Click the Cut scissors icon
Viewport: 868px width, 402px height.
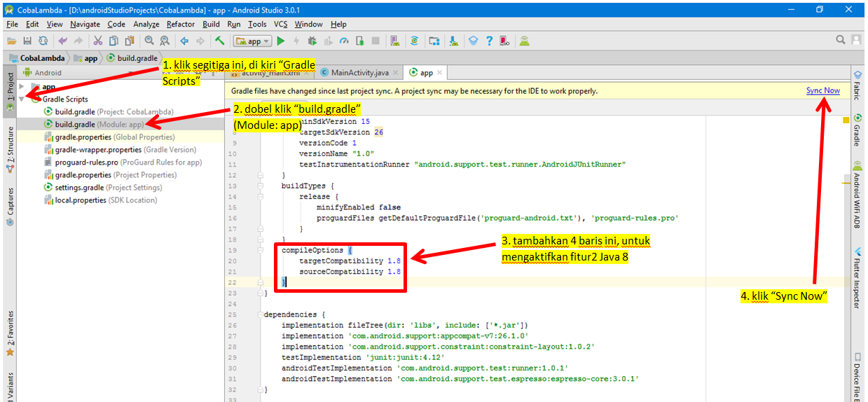tap(98, 41)
